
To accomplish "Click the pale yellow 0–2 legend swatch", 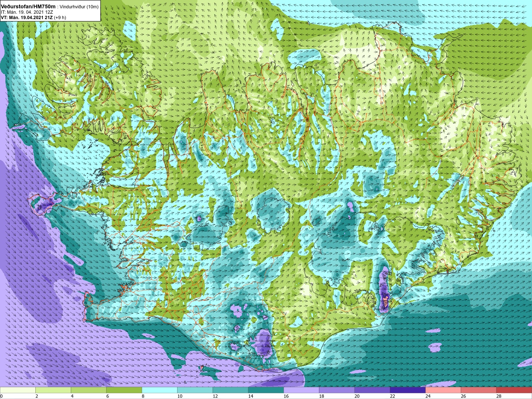I will click(18, 390).
